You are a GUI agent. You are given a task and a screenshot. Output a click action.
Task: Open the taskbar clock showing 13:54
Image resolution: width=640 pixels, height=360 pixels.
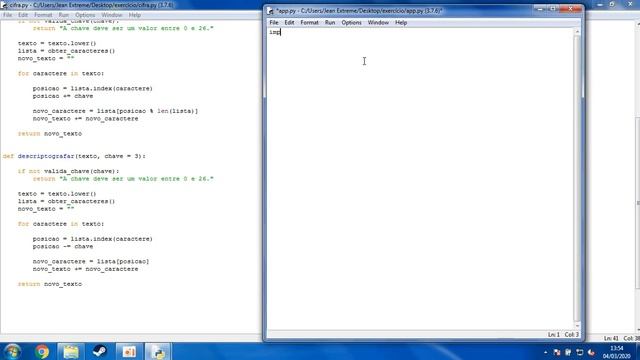click(x=617, y=352)
